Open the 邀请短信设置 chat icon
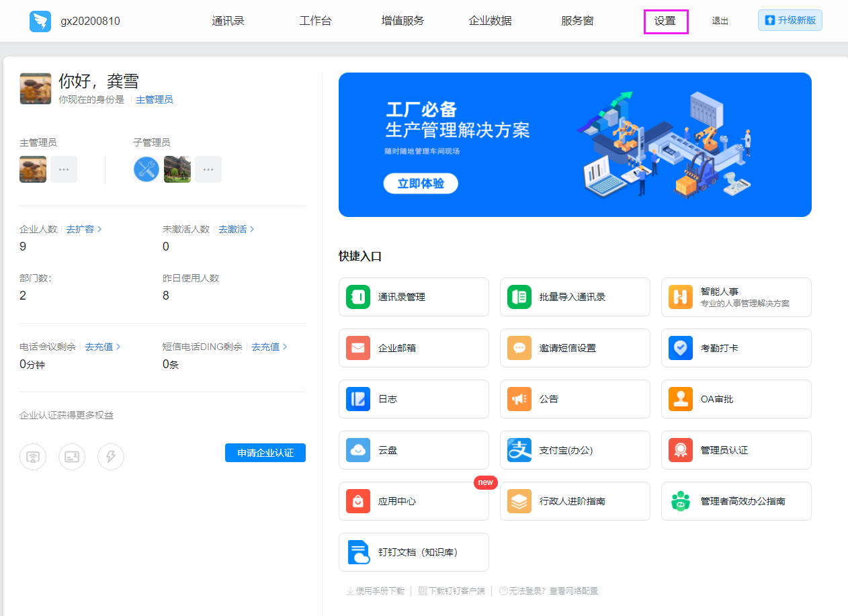The height and width of the screenshot is (616, 848). pyautogui.click(x=519, y=348)
